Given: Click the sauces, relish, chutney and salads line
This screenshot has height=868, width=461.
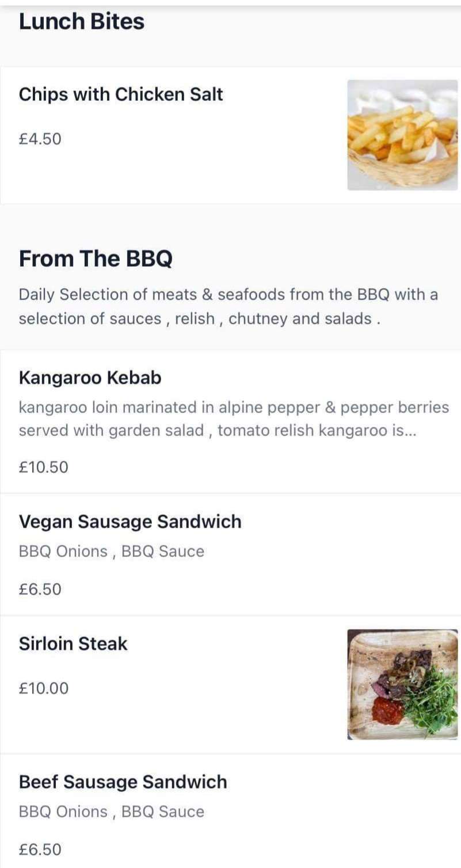Looking at the screenshot, I should click(x=199, y=319).
